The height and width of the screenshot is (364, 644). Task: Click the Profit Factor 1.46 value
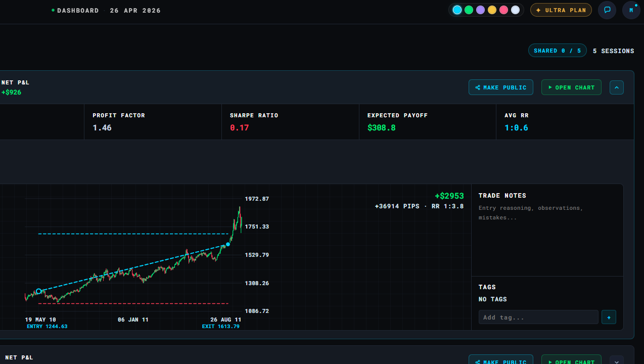click(x=102, y=127)
